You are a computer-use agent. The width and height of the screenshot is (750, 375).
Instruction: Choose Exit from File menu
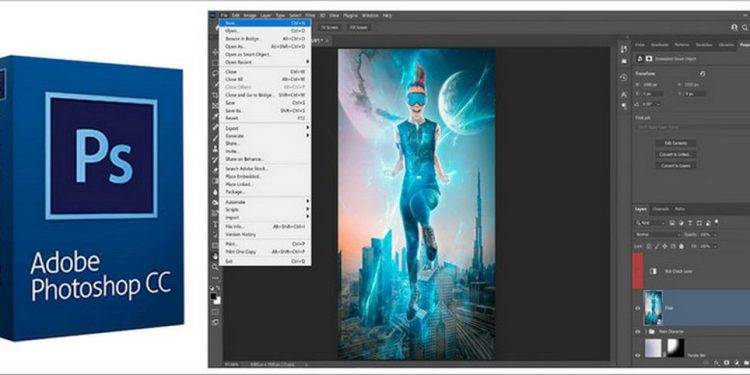(x=265, y=261)
